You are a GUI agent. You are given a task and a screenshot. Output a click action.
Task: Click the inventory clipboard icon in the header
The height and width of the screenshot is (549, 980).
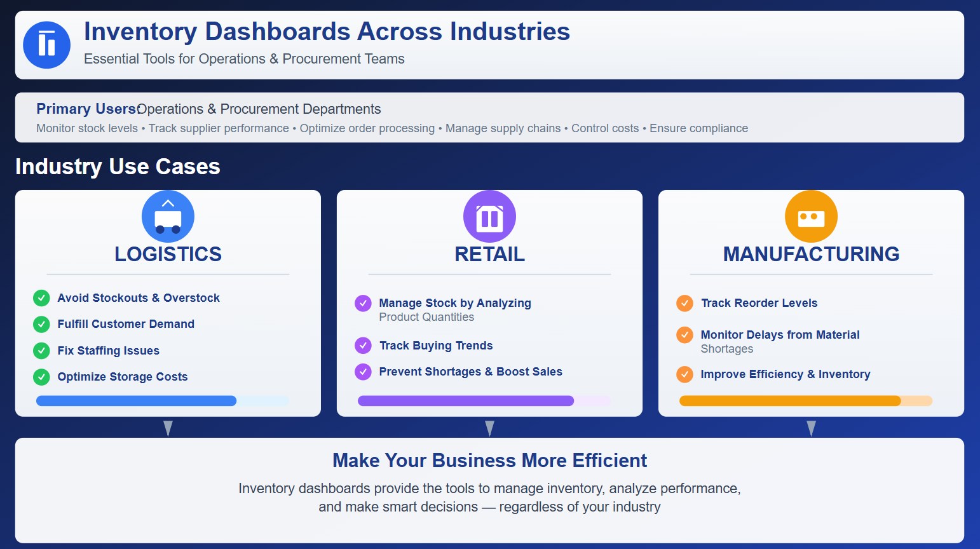coord(46,44)
